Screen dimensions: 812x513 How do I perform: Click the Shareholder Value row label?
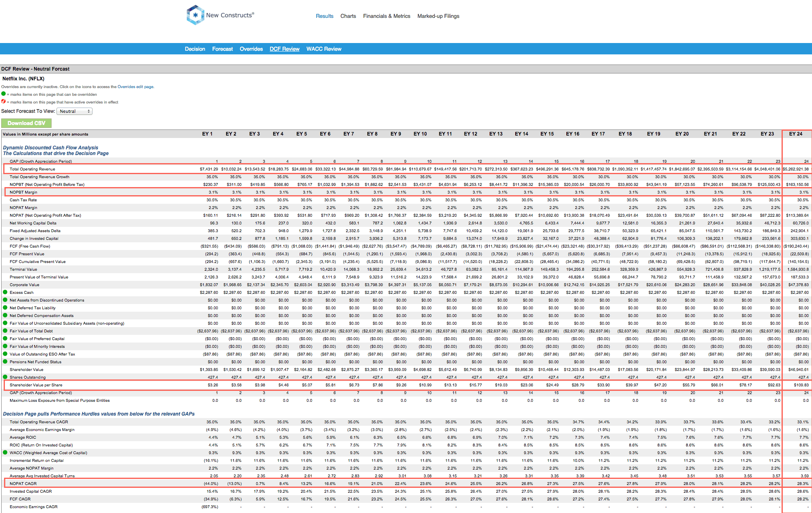(26, 369)
